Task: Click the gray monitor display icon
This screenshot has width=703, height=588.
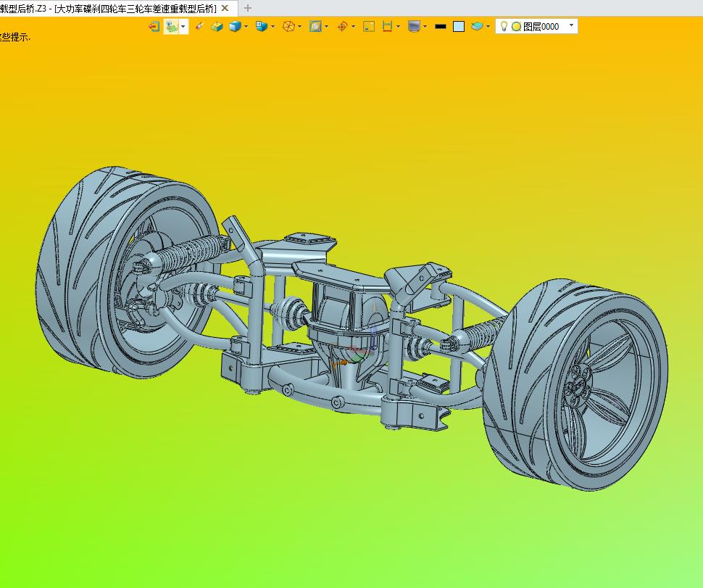Action: (414, 26)
